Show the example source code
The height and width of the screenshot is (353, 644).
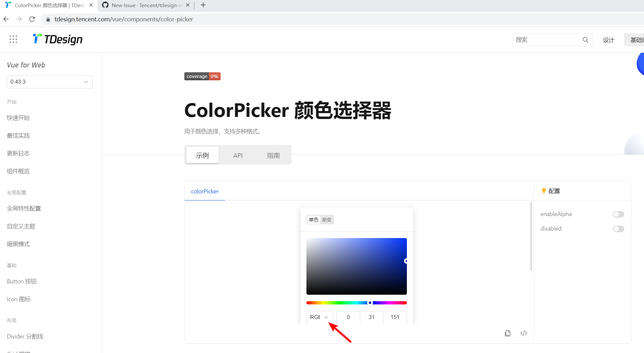click(524, 333)
